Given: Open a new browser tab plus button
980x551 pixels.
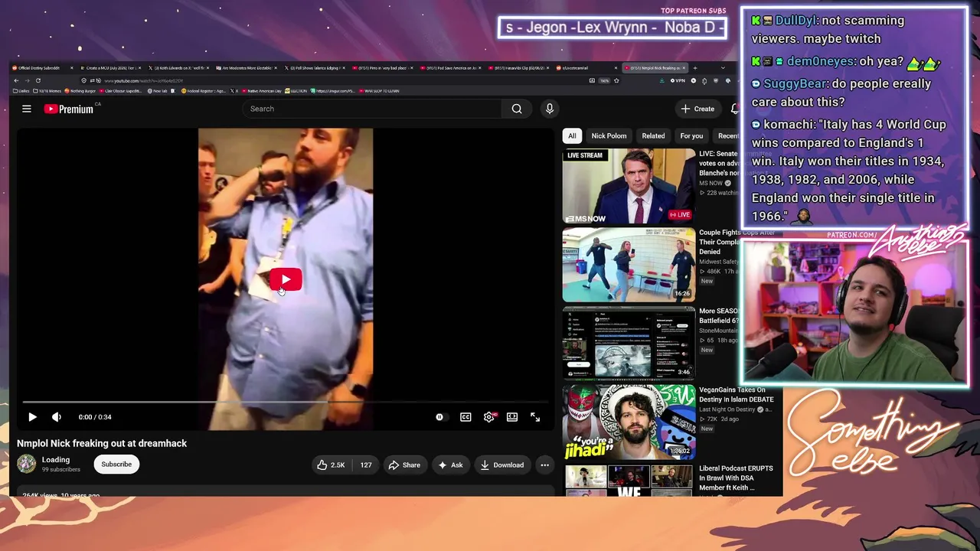Looking at the screenshot, I should [696, 68].
